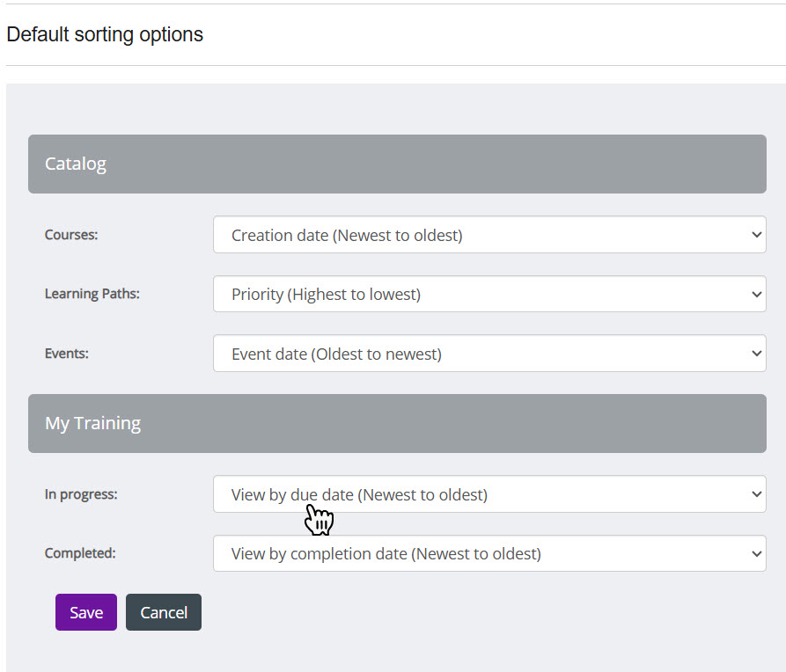Image resolution: width=786 pixels, height=672 pixels.
Task: Click the chevron arrow on Courses dropdown
Action: (756, 235)
